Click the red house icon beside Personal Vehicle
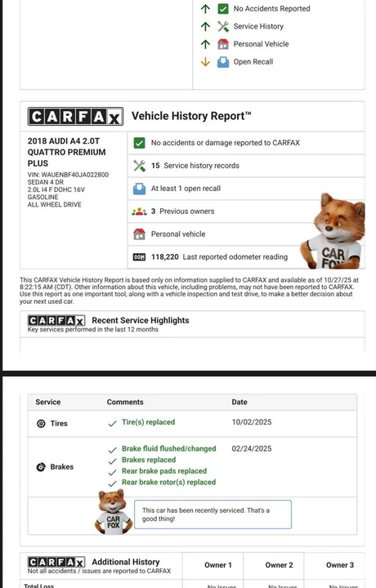Viewport: 376px width, 588px height. click(223, 44)
